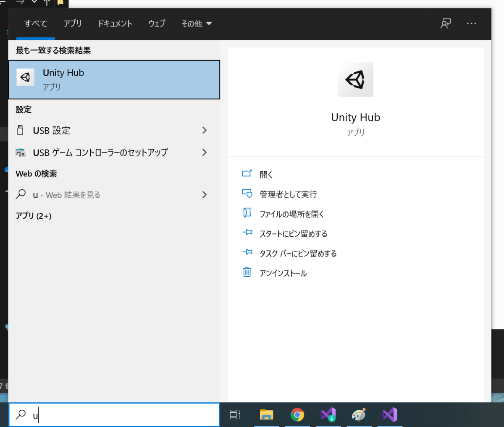Screen dimensions: 504x427
Task: Select u - Web 結果を見る
Action: pos(114,195)
